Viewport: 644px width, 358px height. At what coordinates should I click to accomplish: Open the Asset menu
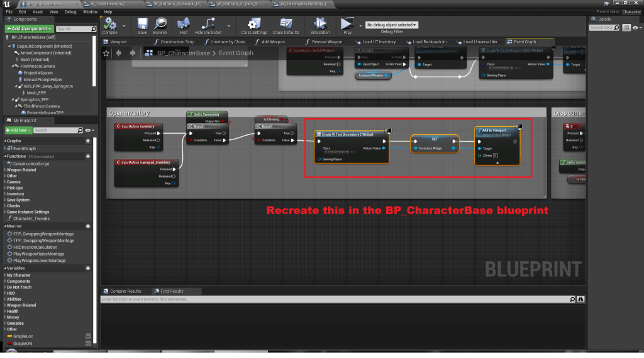click(37, 12)
